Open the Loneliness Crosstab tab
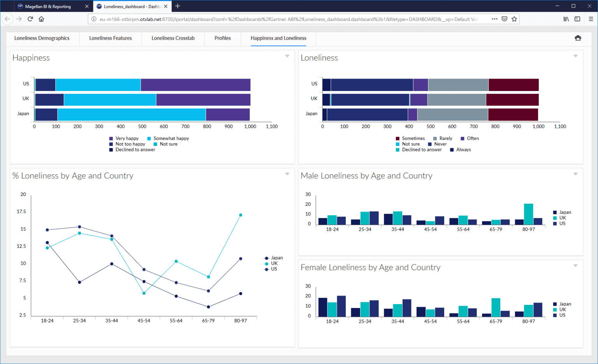This screenshot has height=364, width=598. [x=173, y=38]
